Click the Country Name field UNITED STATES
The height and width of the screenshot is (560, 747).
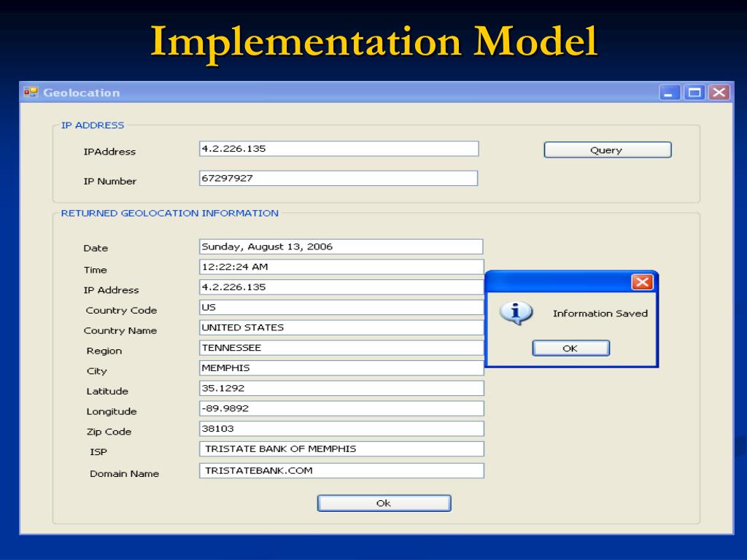click(341, 327)
